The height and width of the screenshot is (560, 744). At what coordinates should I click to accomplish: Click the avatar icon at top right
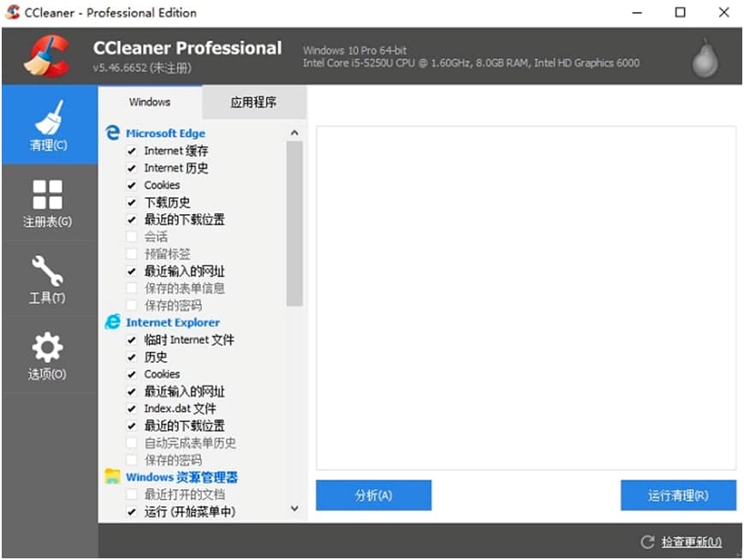[x=705, y=55]
